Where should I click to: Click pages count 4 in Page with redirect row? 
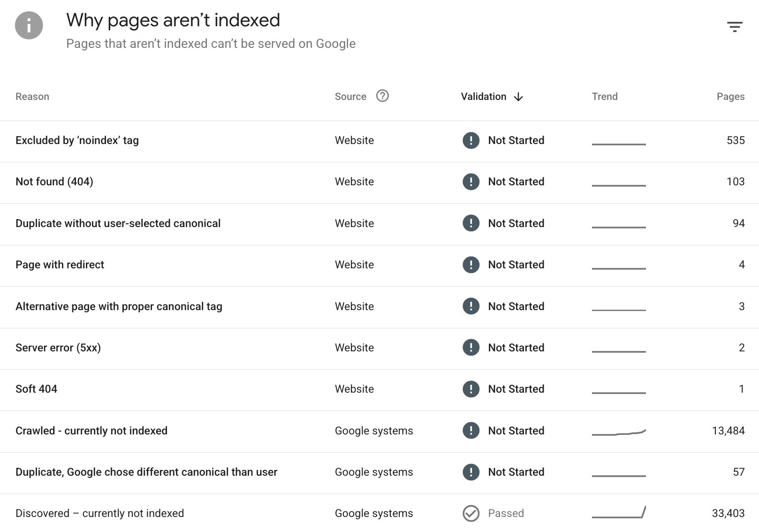click(x=742, y=265)
